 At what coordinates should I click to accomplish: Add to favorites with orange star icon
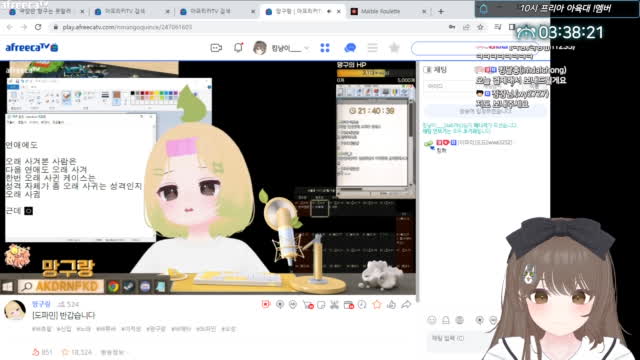click(x=377, y=304)
